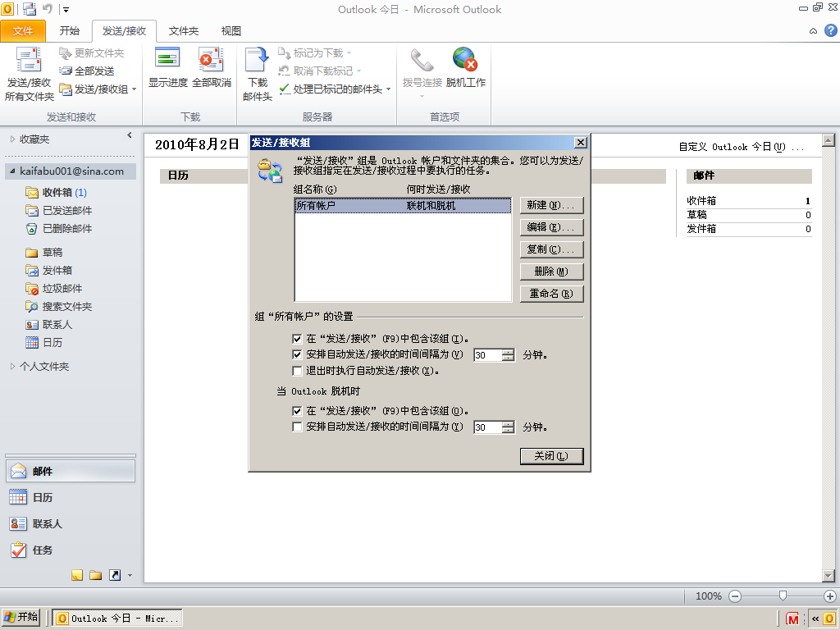Click Edit button in dialog (编辑)
This screenshot has height=630, width=840.
pyautogui.click(x=551, y=228)
